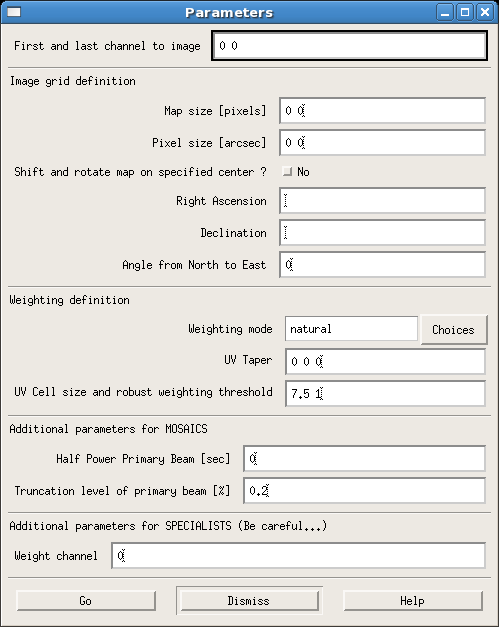
Task: Toggle the shift and rotate map checkbox
Action: pyautogui.click(x=287, y=172)
